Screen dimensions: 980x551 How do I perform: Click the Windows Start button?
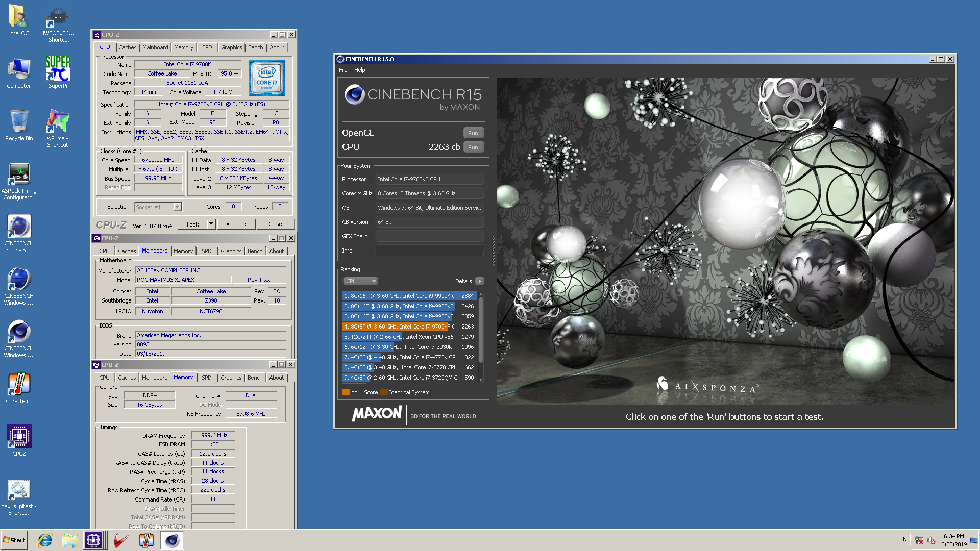click(x=14, y=540)
